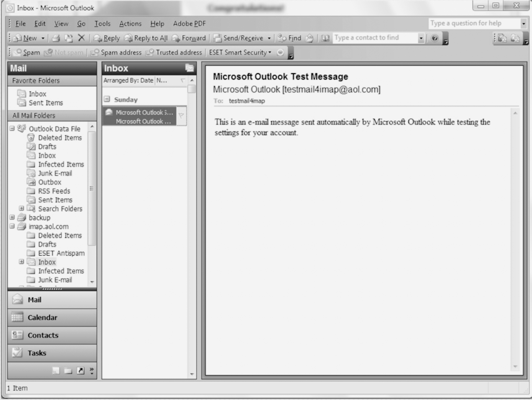The height and width of the screenshot is (400, 532).
Task: Click the Outlook Help question mark icon
Action: [435, 38]
